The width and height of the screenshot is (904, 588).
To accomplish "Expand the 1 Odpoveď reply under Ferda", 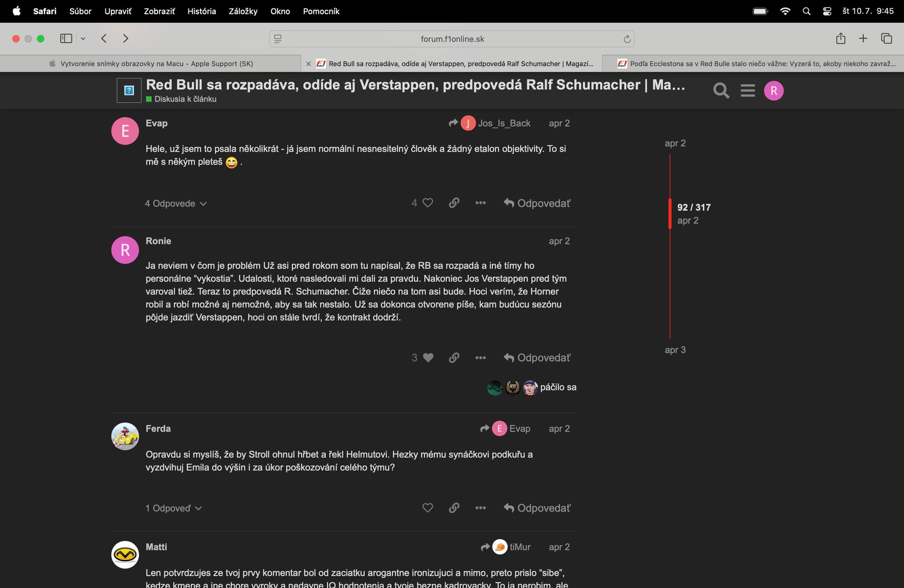I will [x=174, y=508].
